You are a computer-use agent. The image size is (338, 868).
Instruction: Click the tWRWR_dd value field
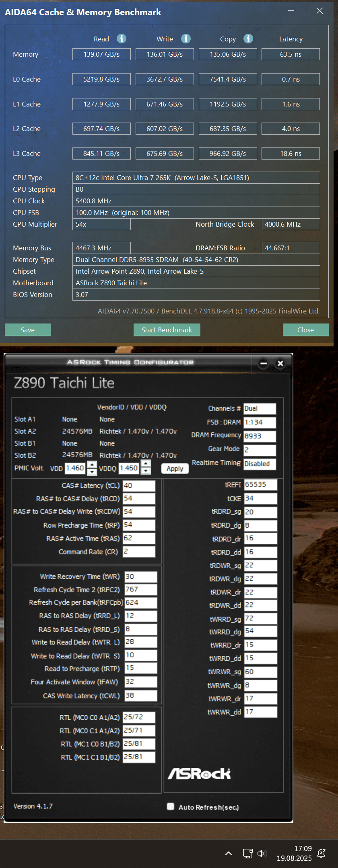click(x=260, y=712)
